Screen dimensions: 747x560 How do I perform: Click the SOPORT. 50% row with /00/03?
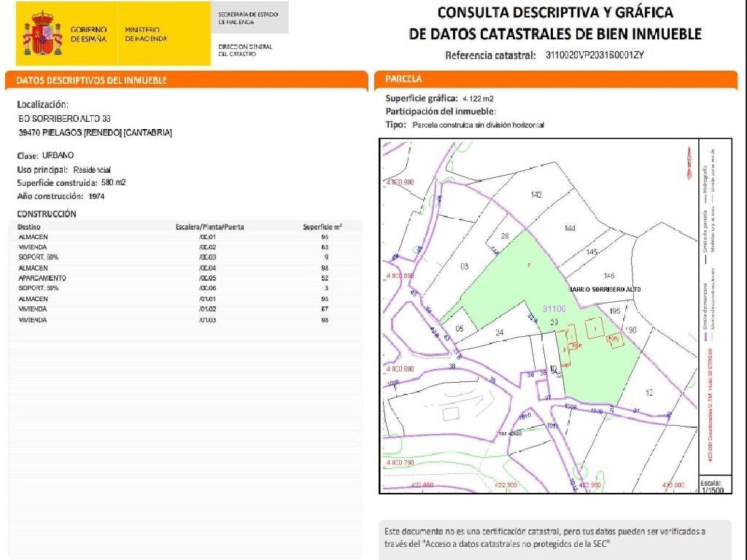[185, 257]
